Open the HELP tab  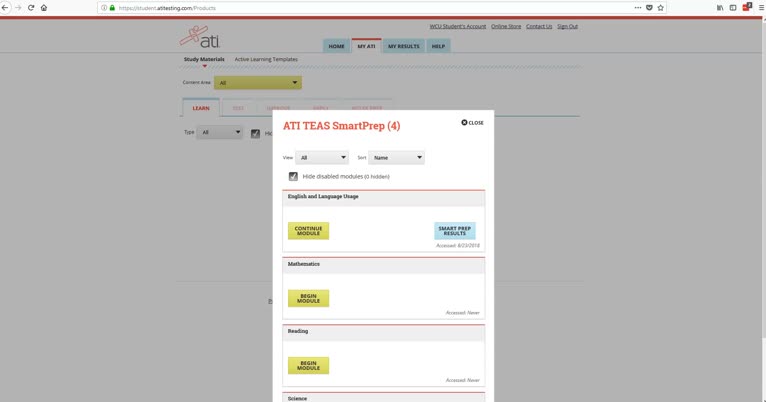tap(438, 46)
